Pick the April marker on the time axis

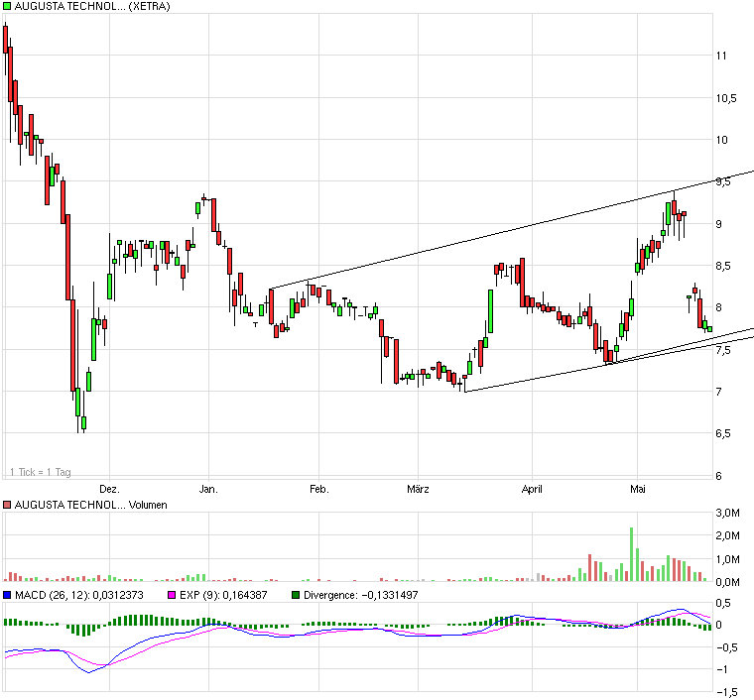coord(533,489)
